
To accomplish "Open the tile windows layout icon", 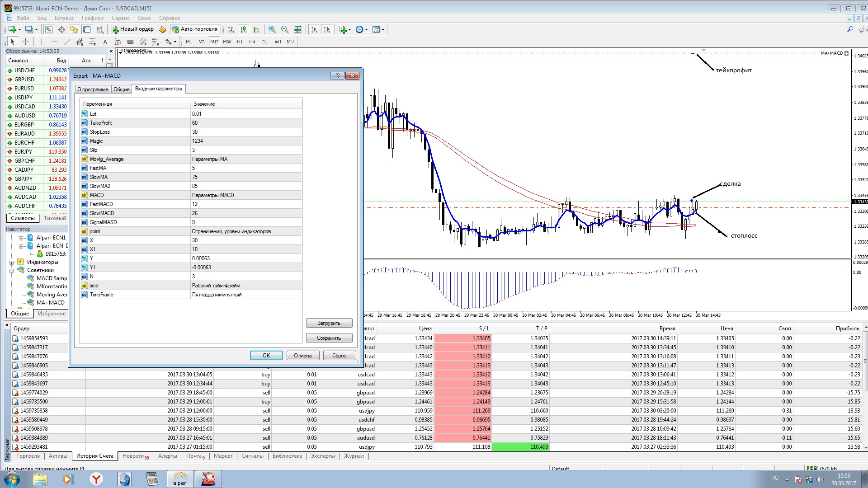I will point(297,29).
